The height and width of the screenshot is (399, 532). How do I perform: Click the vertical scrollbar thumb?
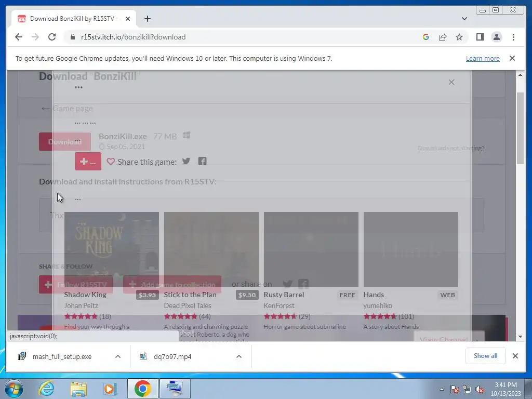click(x=520, y=128)
